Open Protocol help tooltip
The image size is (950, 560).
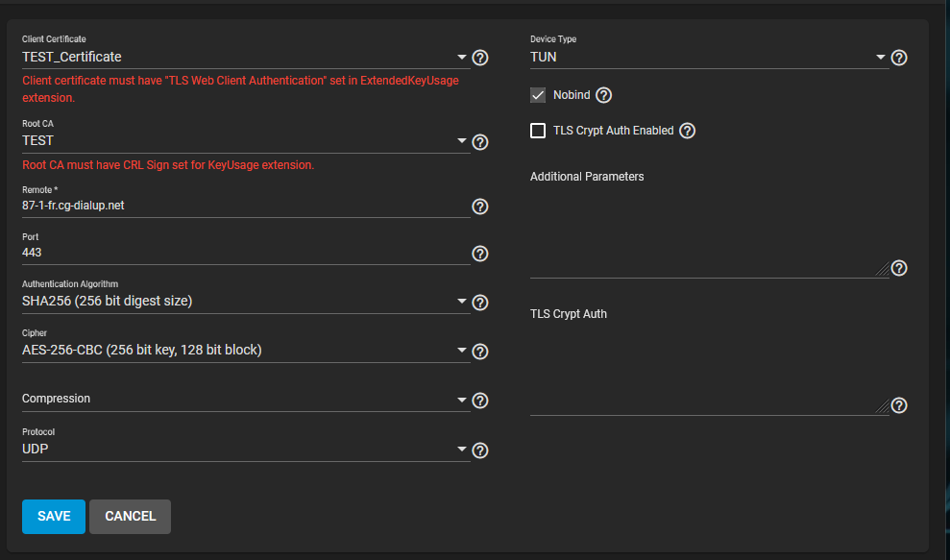coord(480,450)
